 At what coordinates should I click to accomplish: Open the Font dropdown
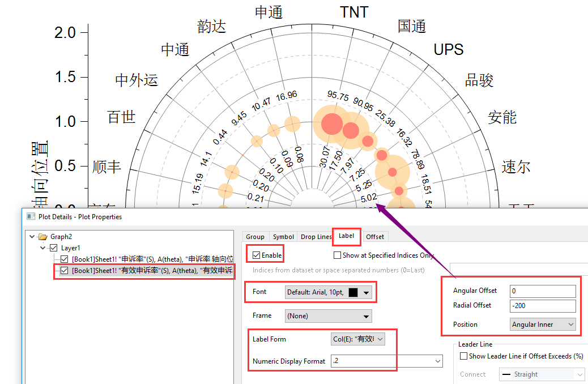click(366, 292)
